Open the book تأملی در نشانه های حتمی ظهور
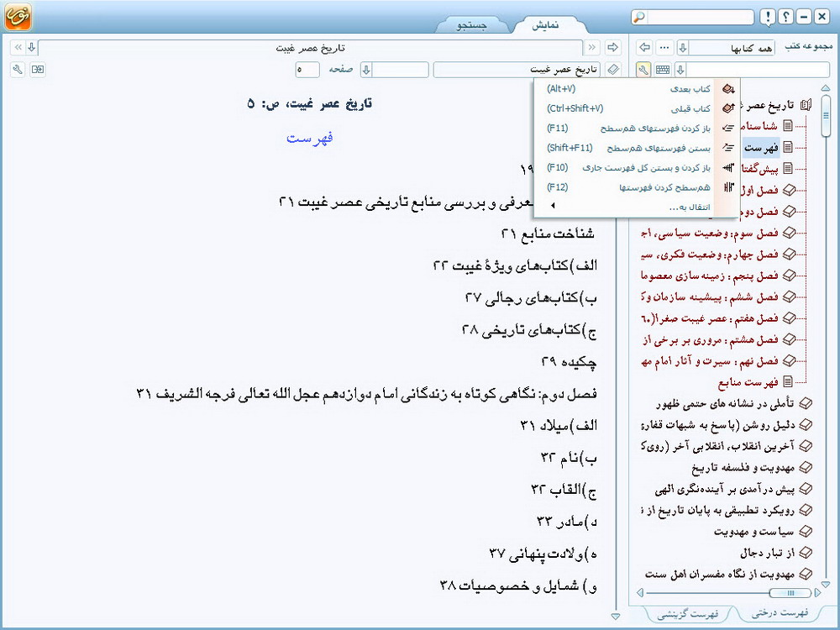Screen dimensions: 840x630 (x=726, y=403)
